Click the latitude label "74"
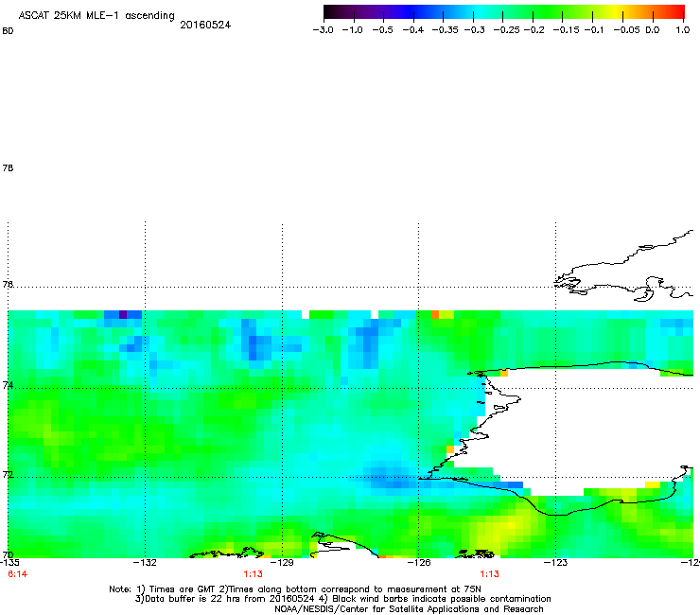 [8, 385]
